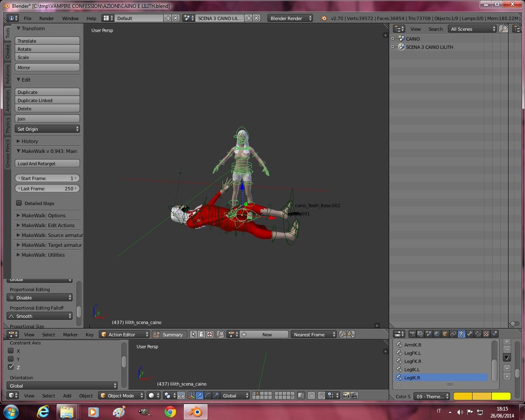Enable Y constraint axis checkbox
The width and height of the screenshot is (525, 420).
(x=11, y=359)
